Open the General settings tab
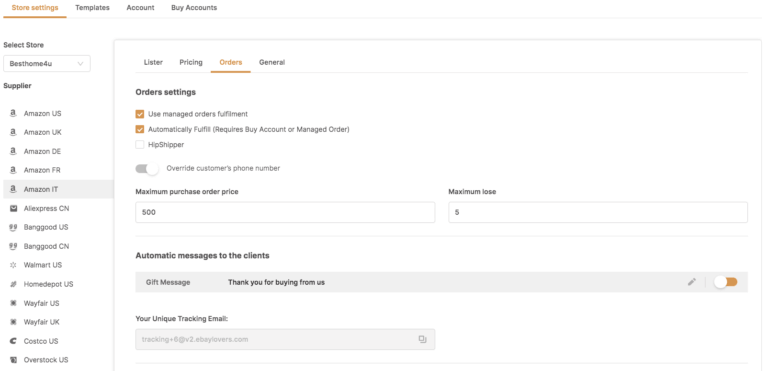 click(x=272, y=62)
